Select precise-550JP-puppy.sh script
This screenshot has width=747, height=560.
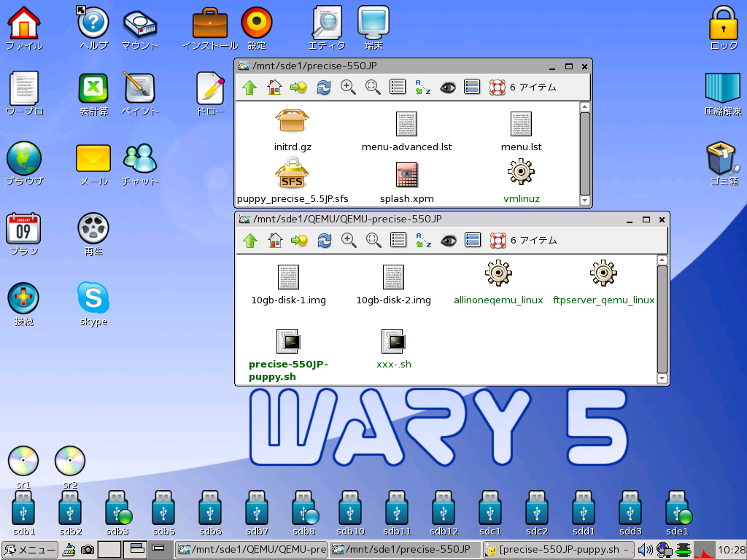coord(288,355)
